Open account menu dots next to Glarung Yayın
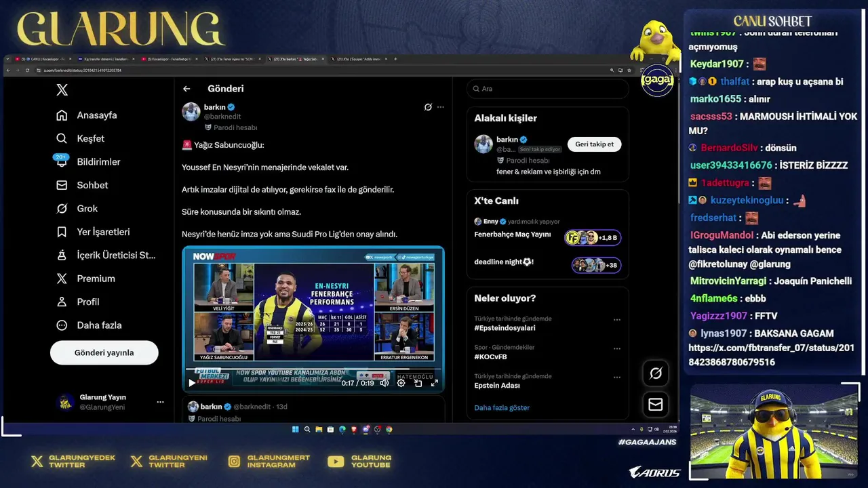Image resolution: width=868 pixels, height=488 pixels. 160,402
